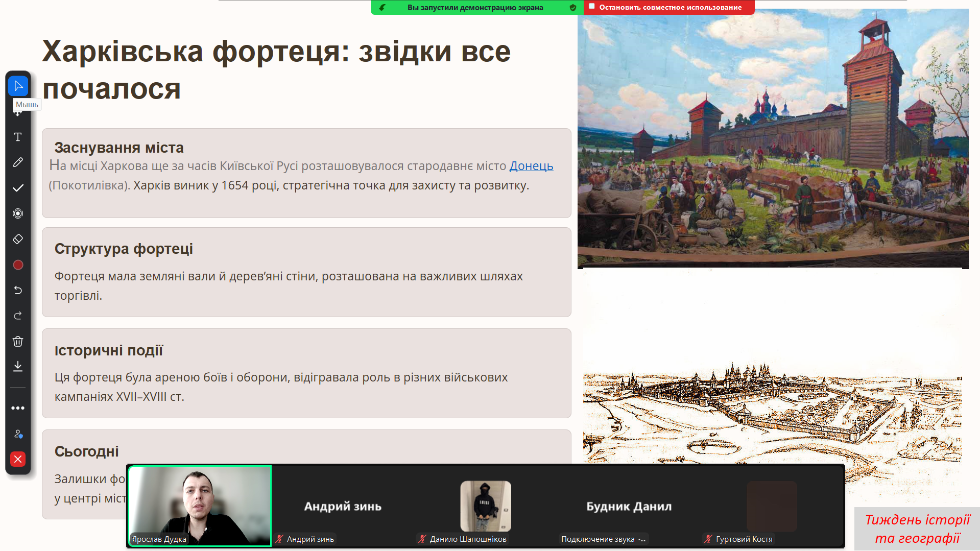
Task: Select Андрий зинь participant tile
Action: [x=343, y=506]
